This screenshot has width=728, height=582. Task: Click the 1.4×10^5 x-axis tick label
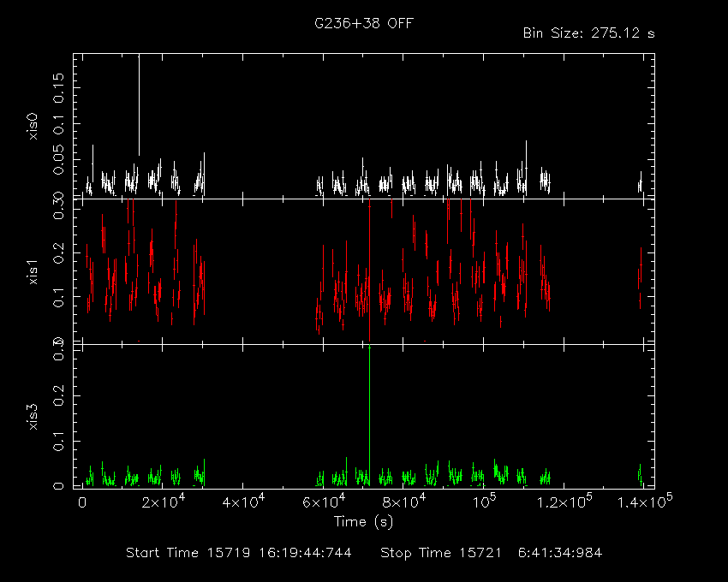(644, 501)
